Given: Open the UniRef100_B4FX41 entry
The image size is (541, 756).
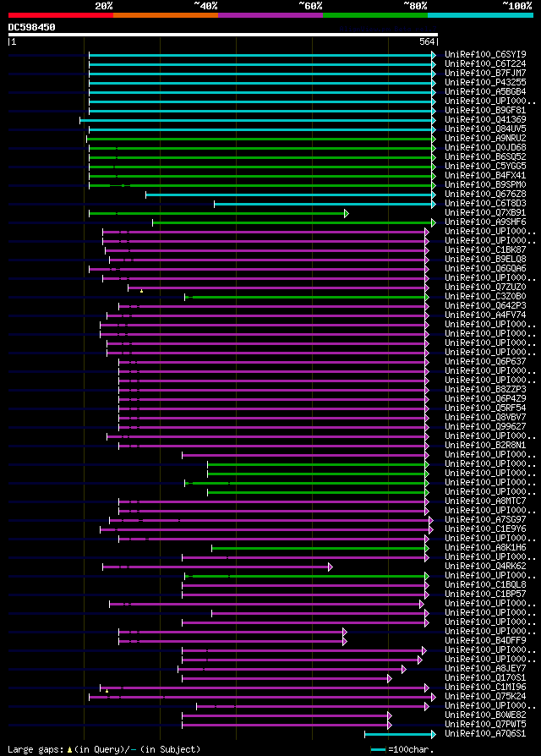Looking at the screenshot, I should pos(485,176).
